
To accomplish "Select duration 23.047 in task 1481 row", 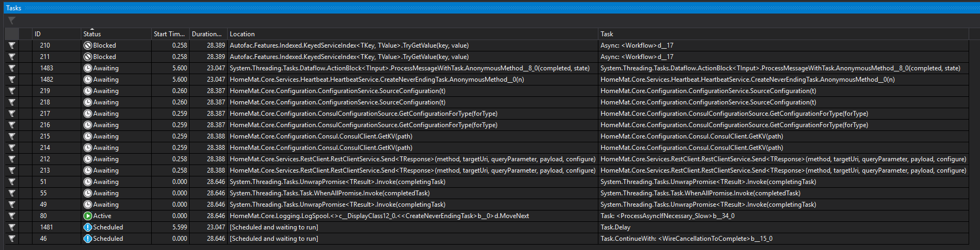I will point(208,227).
